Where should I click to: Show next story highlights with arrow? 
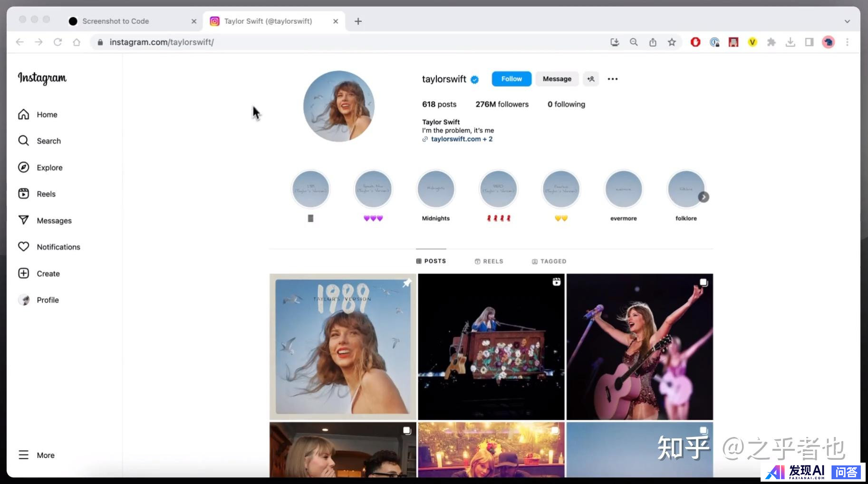[x=704, y=197]
